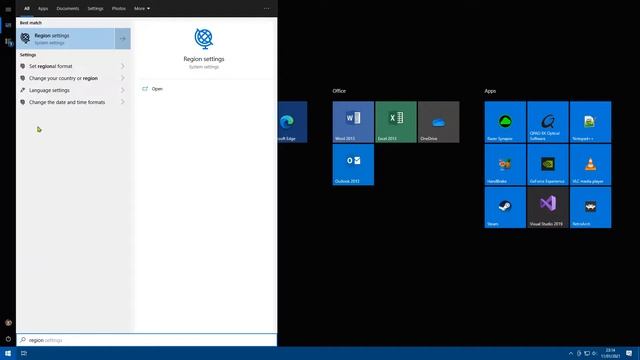
Task: Click the Apps tile group header
Action: 490,91
